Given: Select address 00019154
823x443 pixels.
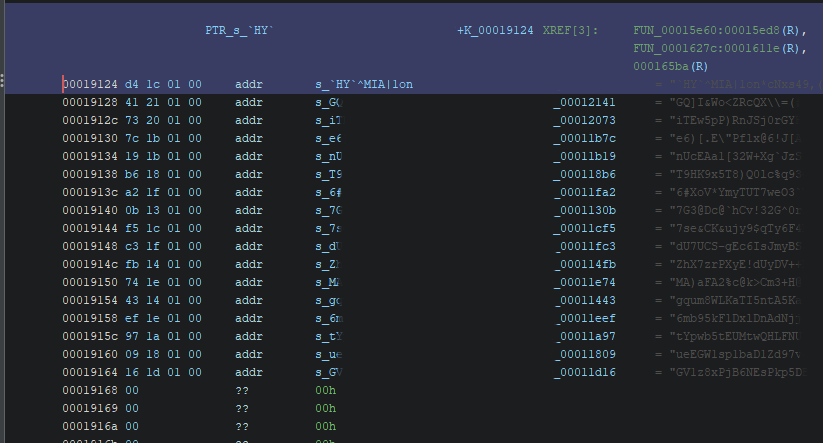Looking at the screenshot, I should [90, 300].
